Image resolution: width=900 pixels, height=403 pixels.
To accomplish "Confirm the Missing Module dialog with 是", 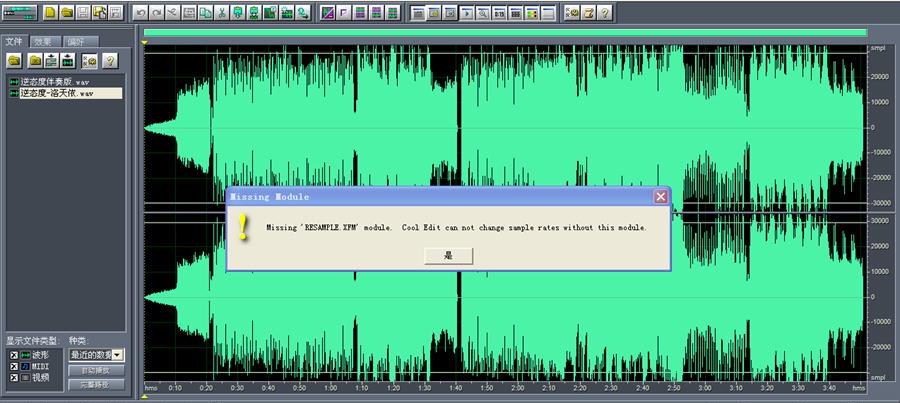I will (x=449, y=256).
